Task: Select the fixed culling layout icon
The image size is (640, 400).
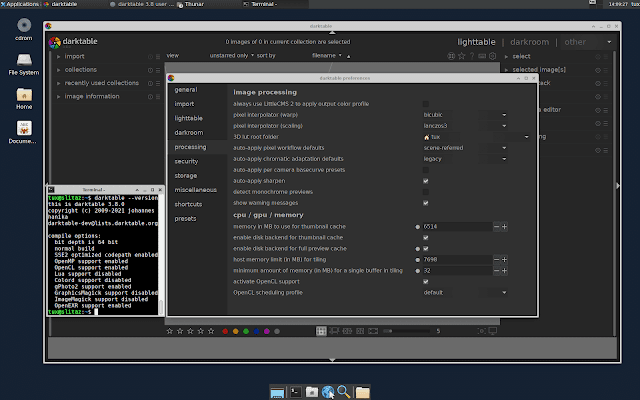Action: [347, 331]
